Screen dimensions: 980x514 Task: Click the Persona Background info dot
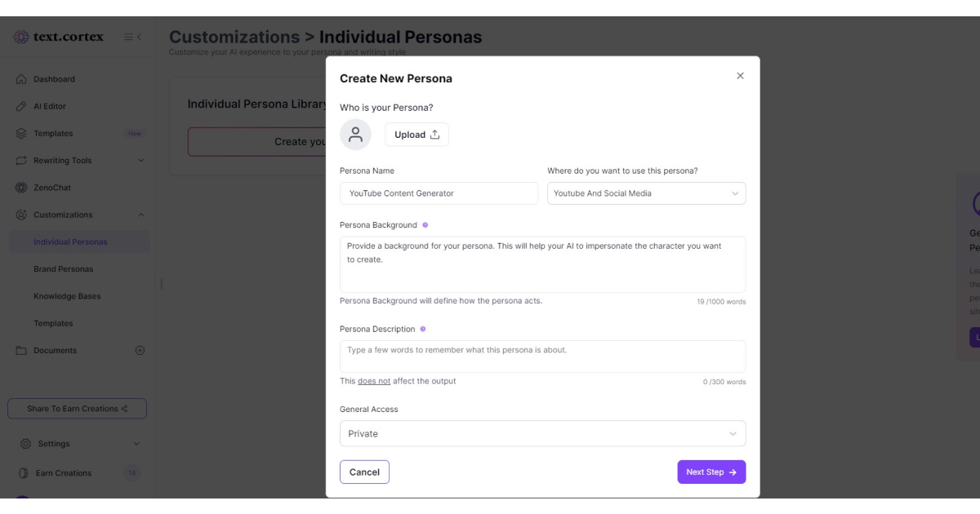(425, 225)
